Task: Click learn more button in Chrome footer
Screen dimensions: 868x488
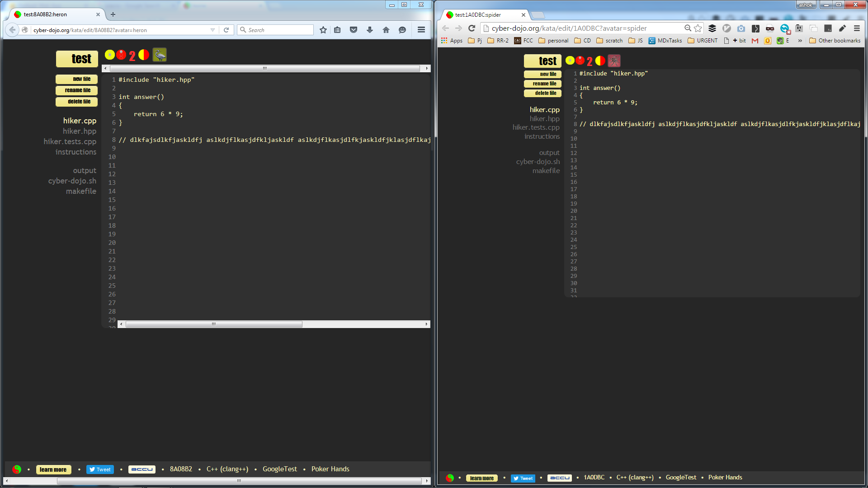Action: click(482, 478)
